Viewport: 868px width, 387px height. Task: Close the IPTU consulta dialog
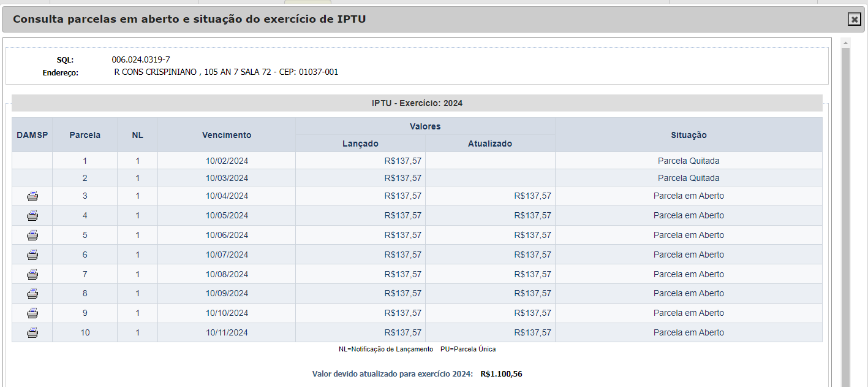click(x=854, y=20)
